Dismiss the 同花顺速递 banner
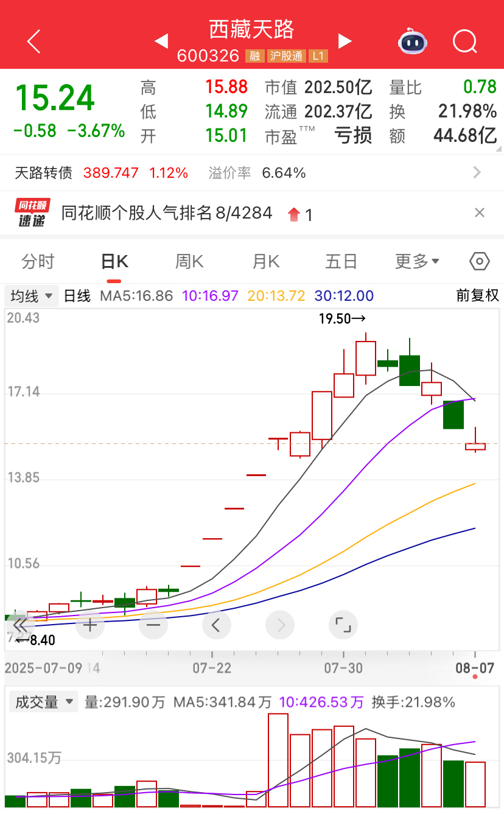The height and width of the screenshot is (814, 504). [x=480, y=212]
